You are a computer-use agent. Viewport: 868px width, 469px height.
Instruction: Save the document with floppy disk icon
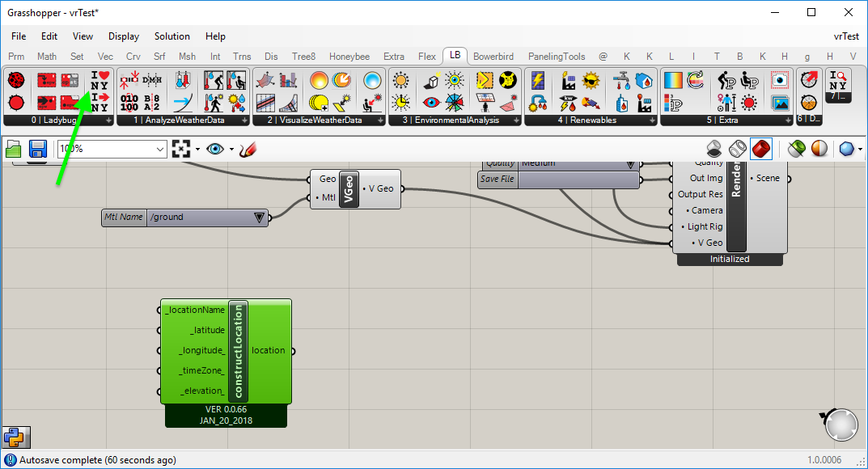tap(38, 149)
